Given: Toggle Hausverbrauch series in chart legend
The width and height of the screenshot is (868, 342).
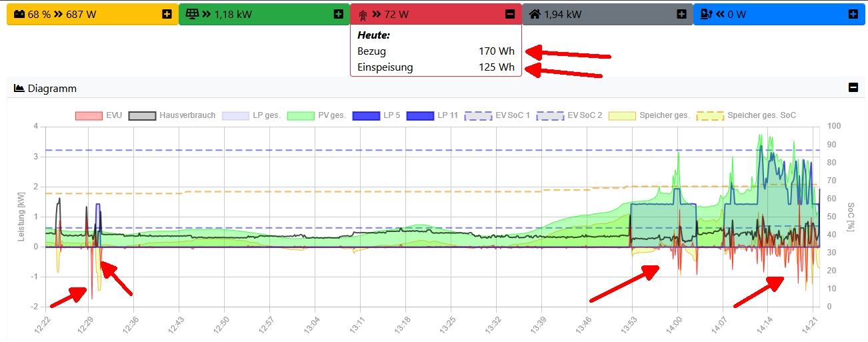Looking at the screenshot, I should (x=172, y=115).
